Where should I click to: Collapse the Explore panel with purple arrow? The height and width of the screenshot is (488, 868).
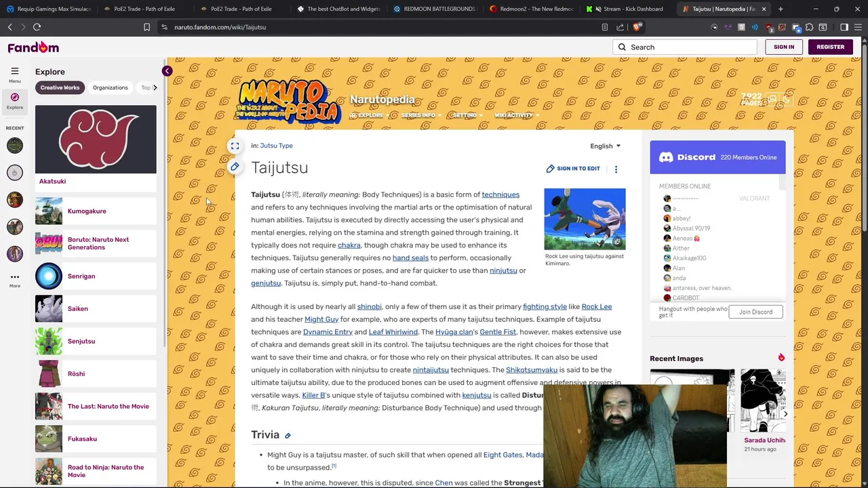click(167, 71)
